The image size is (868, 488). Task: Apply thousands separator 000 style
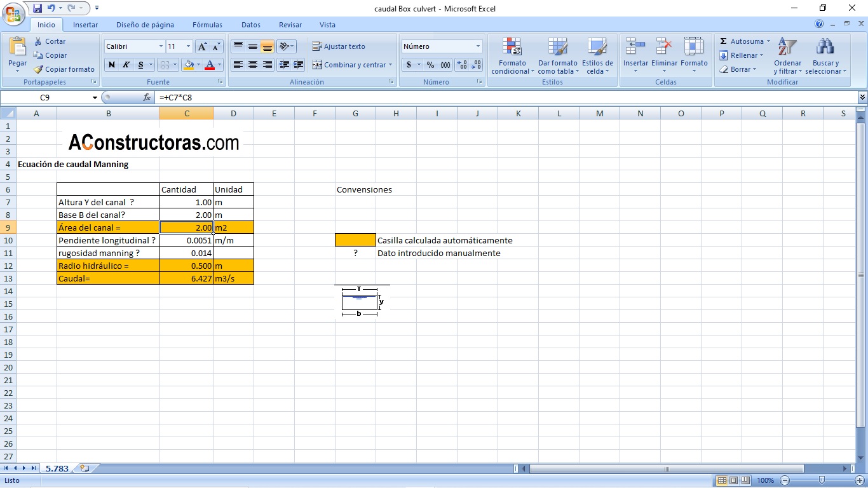[445, 65]
